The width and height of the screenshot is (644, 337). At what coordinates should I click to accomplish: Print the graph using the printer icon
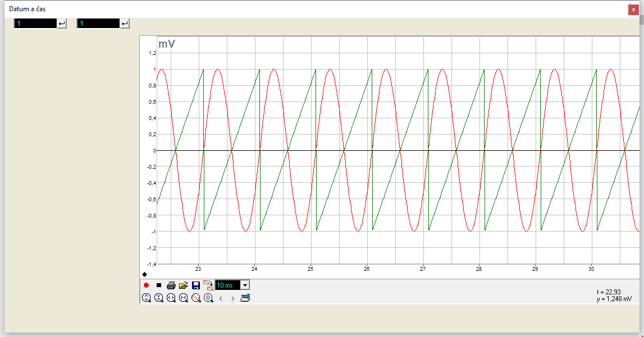[171, 285]
